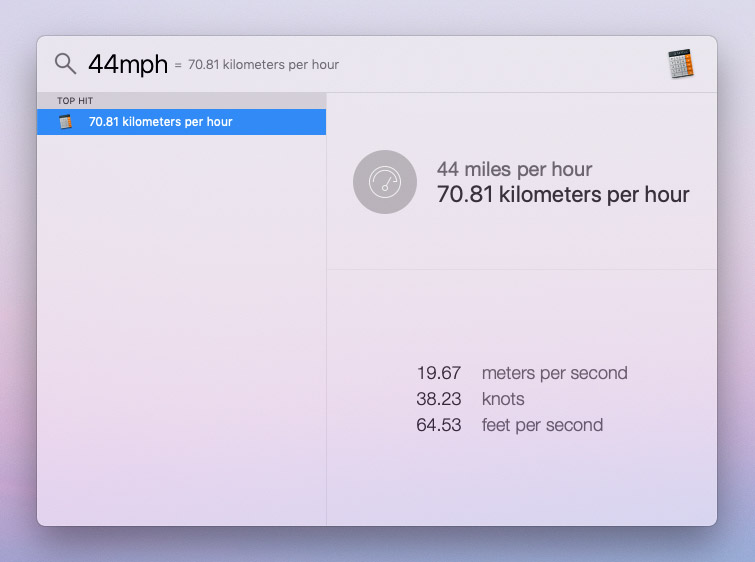Click the Calculator app icon in search bar
Image resolution: width=755 pixels, height=562 pixels.
pos(681,64)
